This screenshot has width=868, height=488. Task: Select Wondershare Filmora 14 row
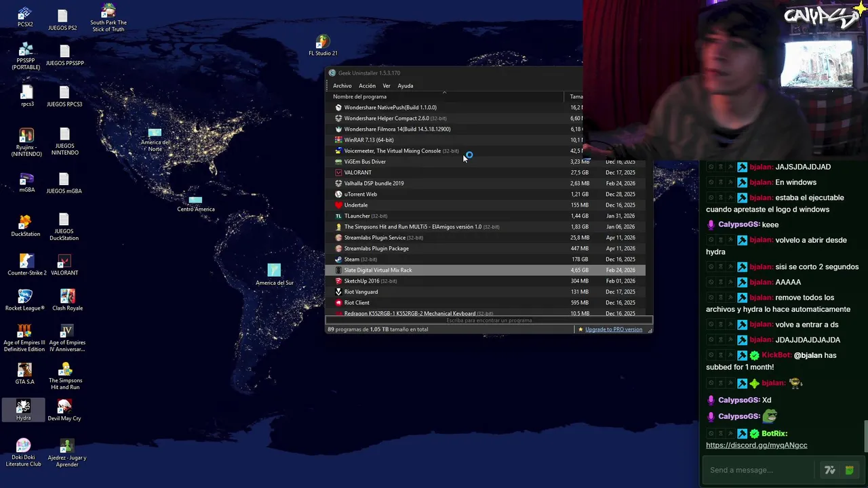(x=485, y=129)
